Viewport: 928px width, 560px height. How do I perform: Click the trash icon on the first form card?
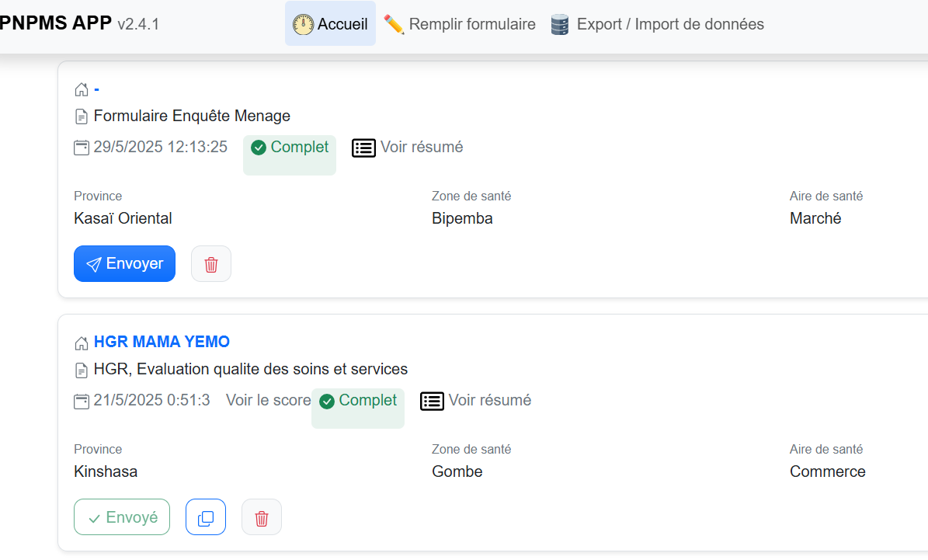(210, 264)
